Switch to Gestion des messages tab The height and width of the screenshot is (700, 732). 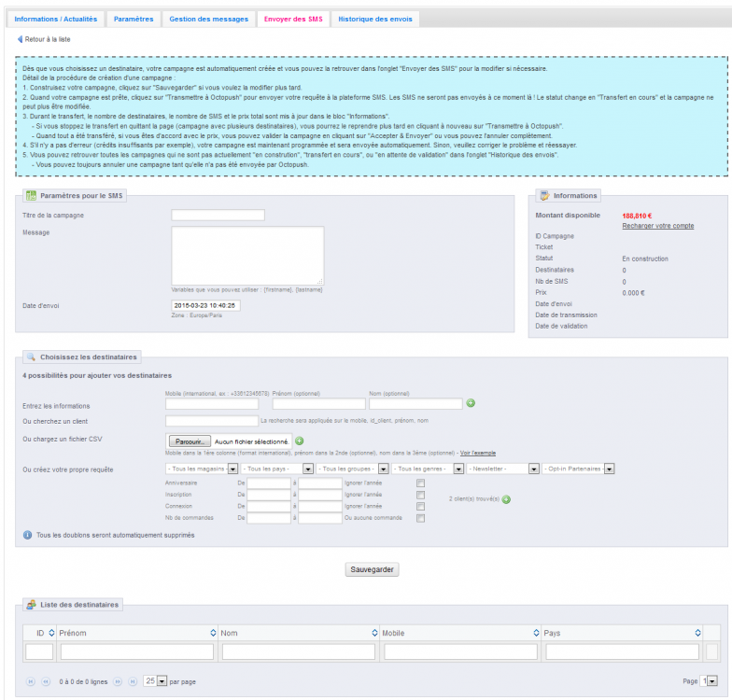click(209, 19)
